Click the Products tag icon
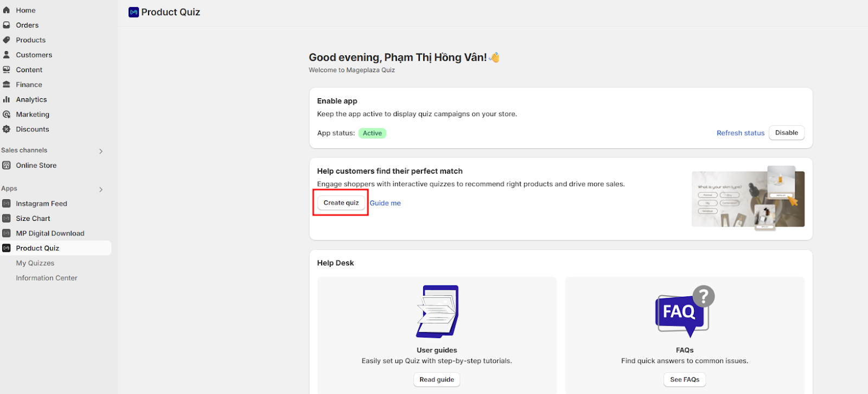 [x=7, y=40]
